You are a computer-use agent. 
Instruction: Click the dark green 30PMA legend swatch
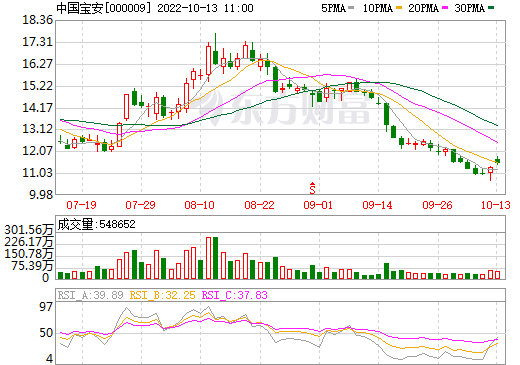tap(491, 7)
